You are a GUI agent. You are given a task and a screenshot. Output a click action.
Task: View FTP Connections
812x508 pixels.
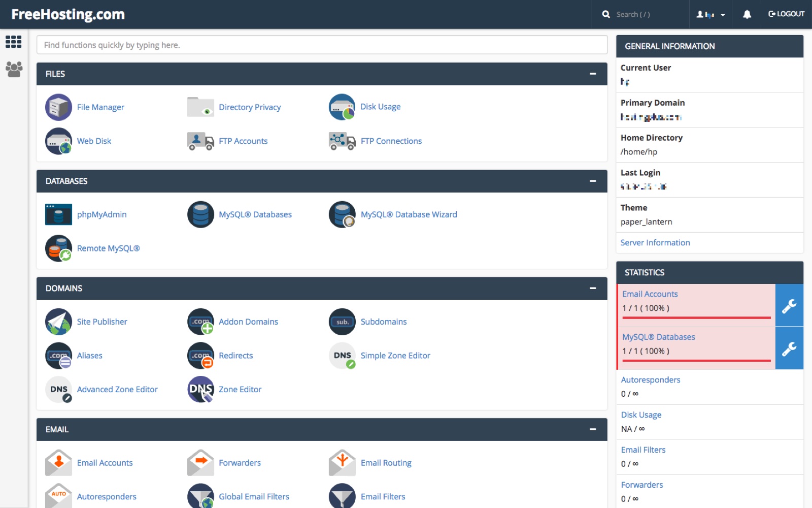391,141
